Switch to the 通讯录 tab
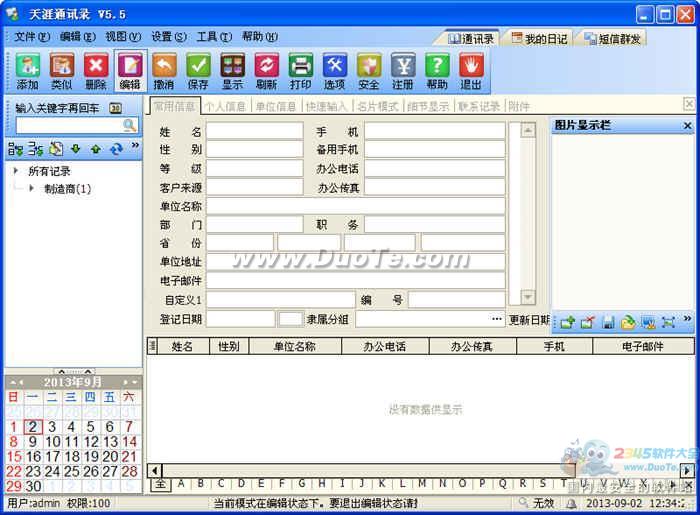Image resolution: width=700 pixels, height=515 pixels. click(471, 39)
